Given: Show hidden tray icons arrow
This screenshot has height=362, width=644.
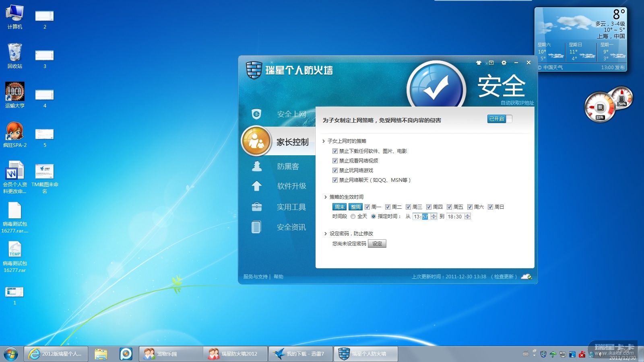Looking at the screenshot, I should click(535, 355).
